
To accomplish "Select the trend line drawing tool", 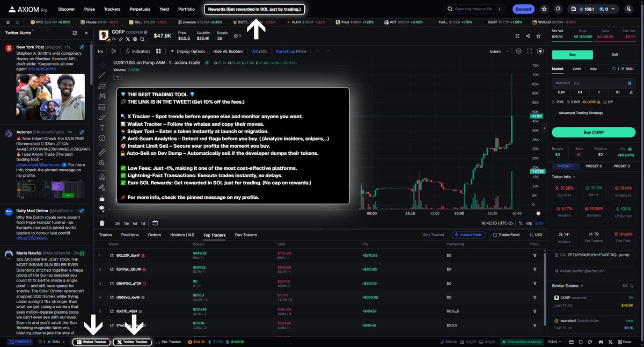I will 102,75.
